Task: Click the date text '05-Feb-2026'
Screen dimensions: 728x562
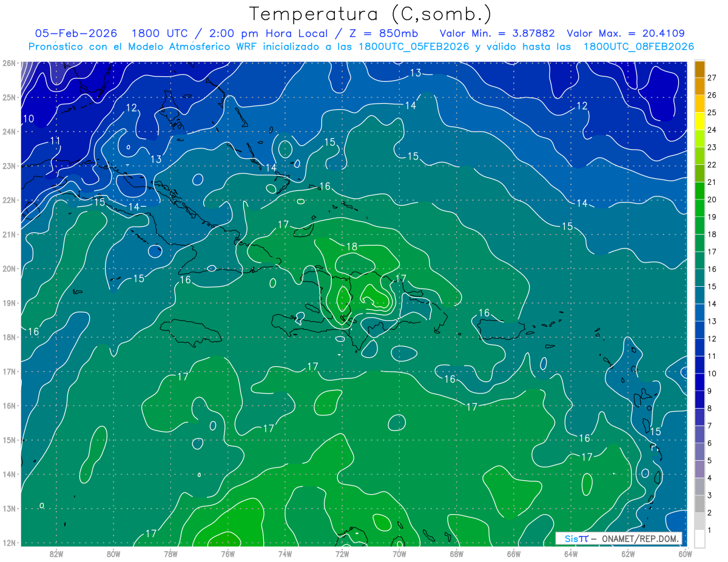Action: (75, 33)
